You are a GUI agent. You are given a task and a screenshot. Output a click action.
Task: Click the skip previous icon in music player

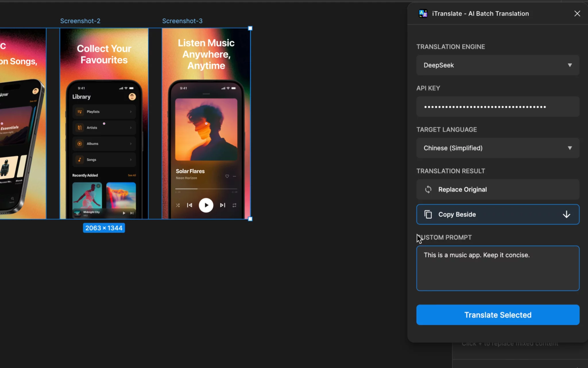point(189,205)
